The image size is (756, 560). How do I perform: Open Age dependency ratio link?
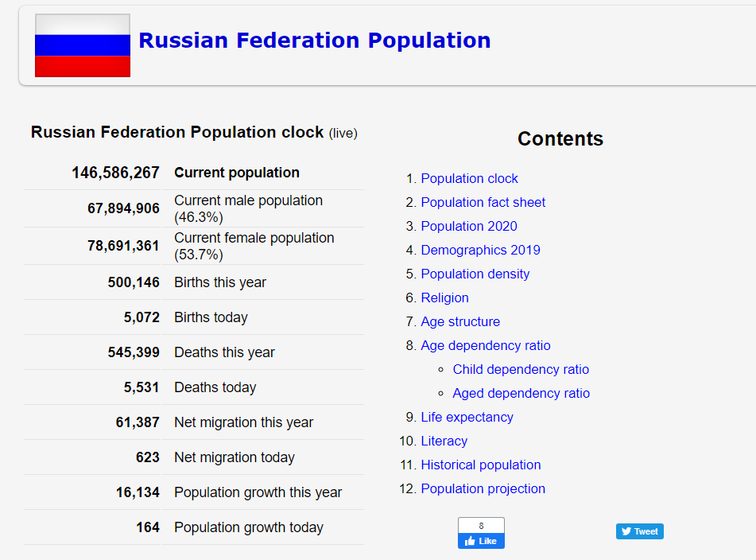coord(485,346)
